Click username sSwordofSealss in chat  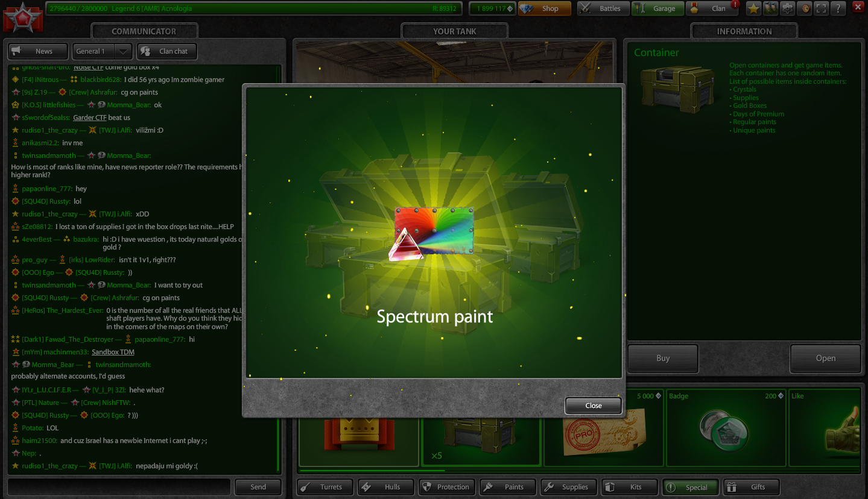tap(45, 118)
